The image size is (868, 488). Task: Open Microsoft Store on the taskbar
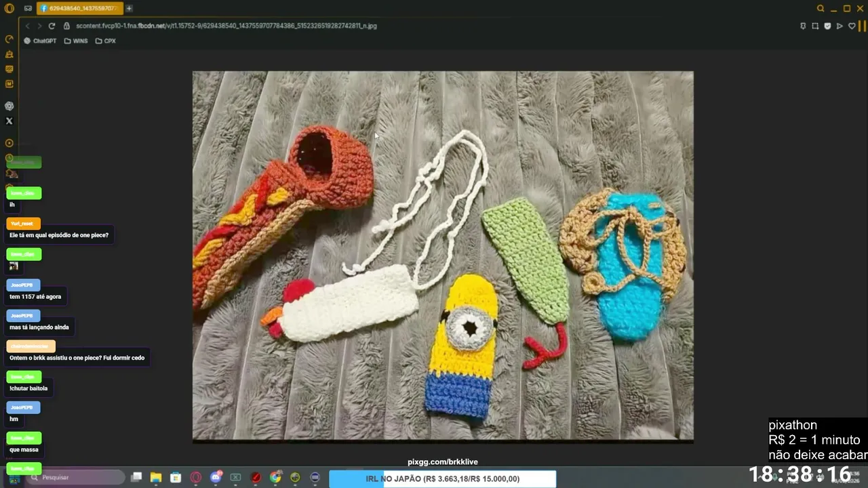tap(176, 477)
